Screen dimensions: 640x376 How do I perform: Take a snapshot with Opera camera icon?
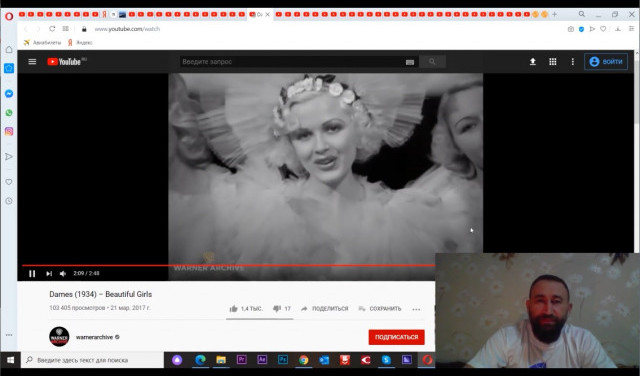571,29
